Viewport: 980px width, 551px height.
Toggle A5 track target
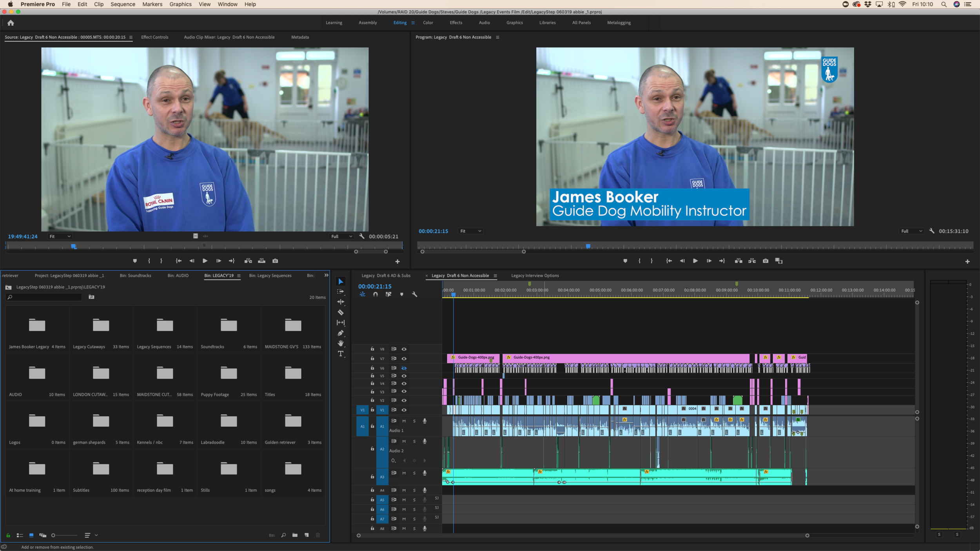click(382, 500)
